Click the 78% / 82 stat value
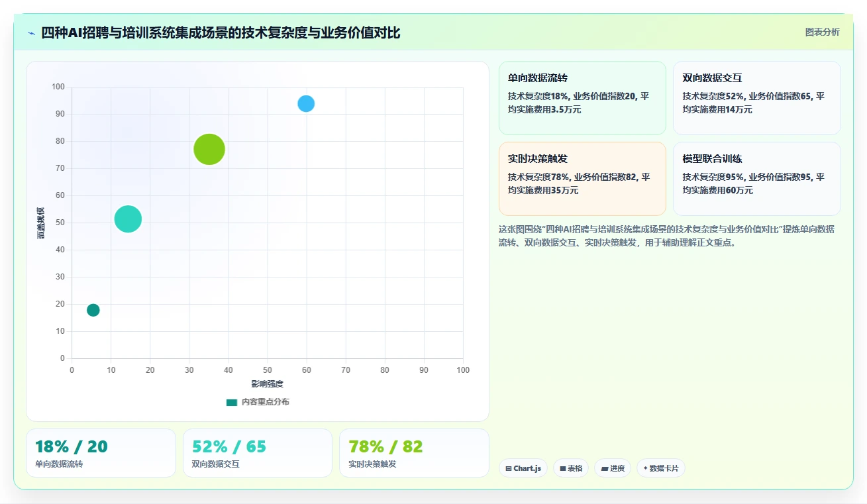The width and height of the screenshot is (867, 504). pyautogui.click(x=385, y=447)
